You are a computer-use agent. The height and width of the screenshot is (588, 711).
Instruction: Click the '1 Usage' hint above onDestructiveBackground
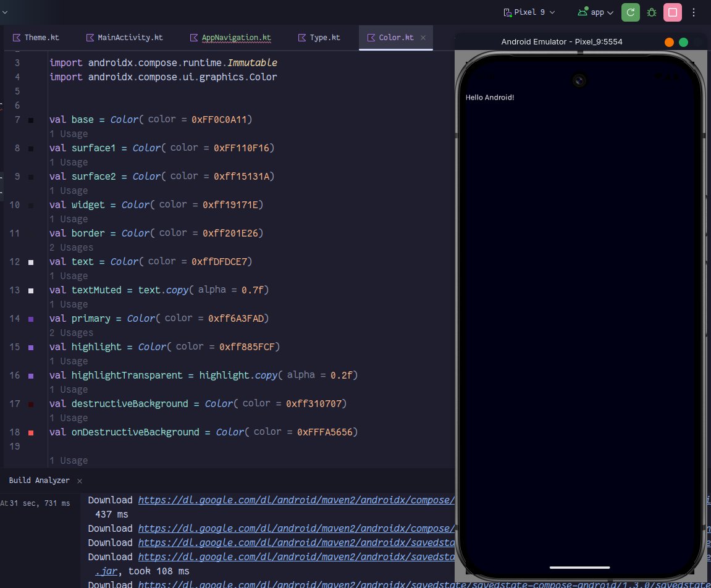[x=69, y=418]
